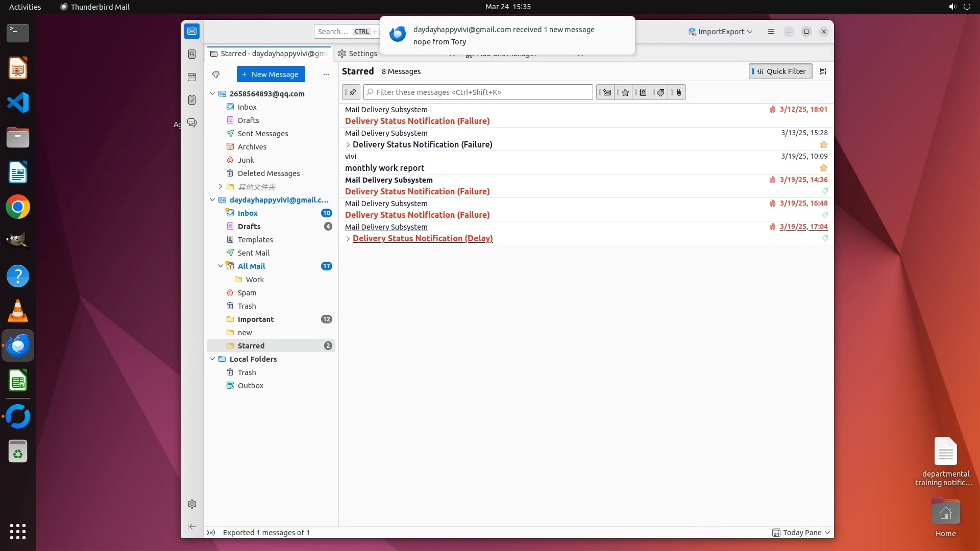Collapse the All Mail folder
The height and width of the screenshot is (551, 980).
(x=220, y=266)
